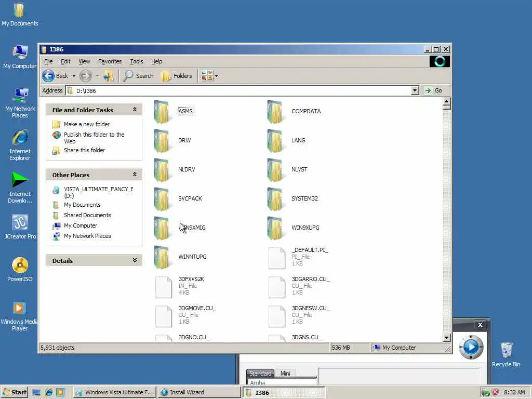532x399 pixels.
Task: Open Views dropdown arrow
Action: pyautogui.click(x=217, y=76)
